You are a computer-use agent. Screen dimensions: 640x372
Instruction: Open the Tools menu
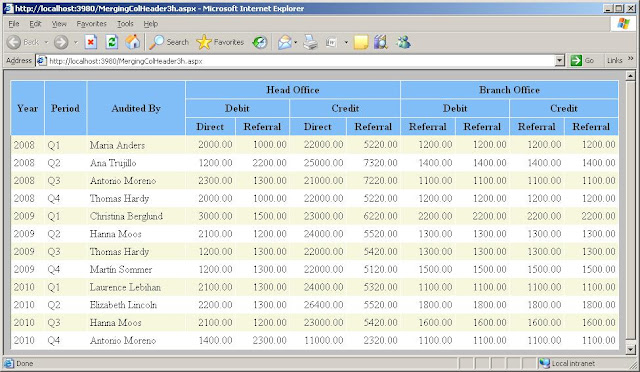125,24
